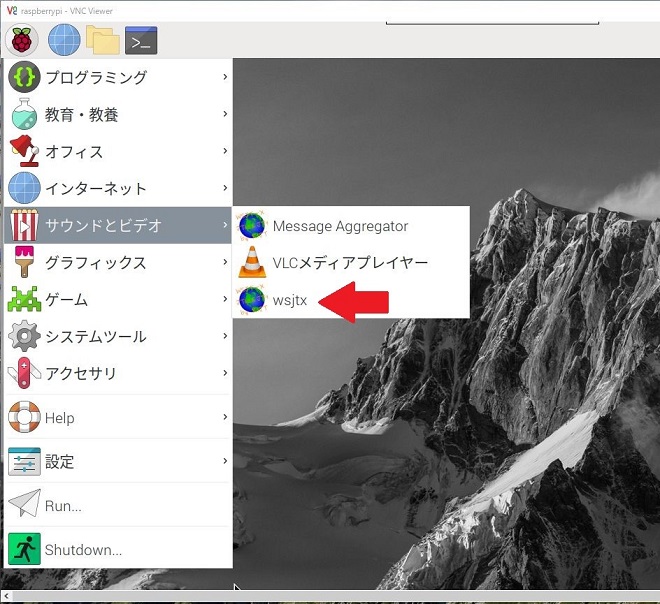
Task: Select the サウンドとビデオ menu category
Action: click(118, 225)
